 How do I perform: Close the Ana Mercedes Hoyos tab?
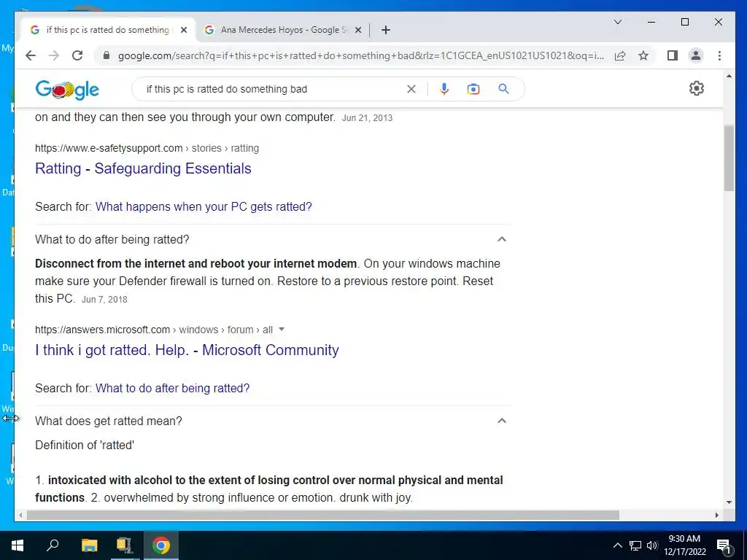358,30
